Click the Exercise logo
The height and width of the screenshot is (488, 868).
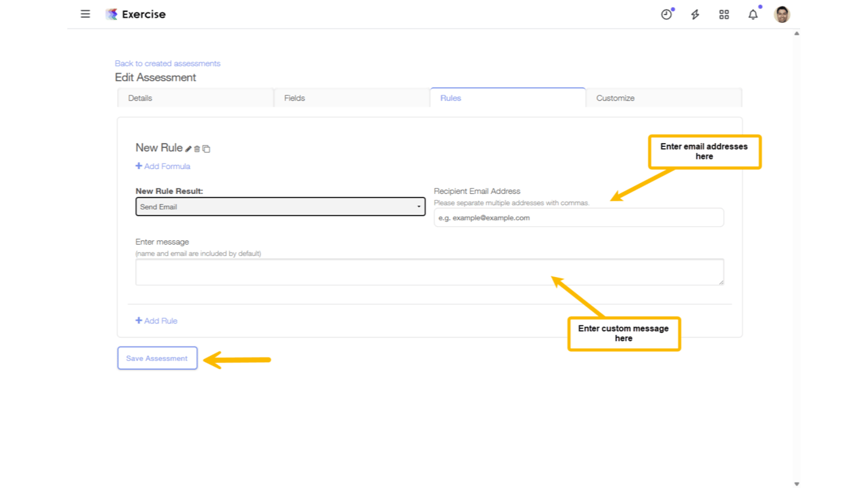coord(135,14)
